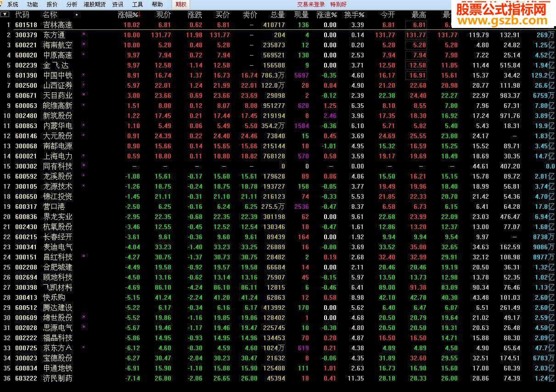Image resolution: width=556 pixels, height=392 pixels.
Task: Select stock name 福晶科技
Action: [57, 338]
